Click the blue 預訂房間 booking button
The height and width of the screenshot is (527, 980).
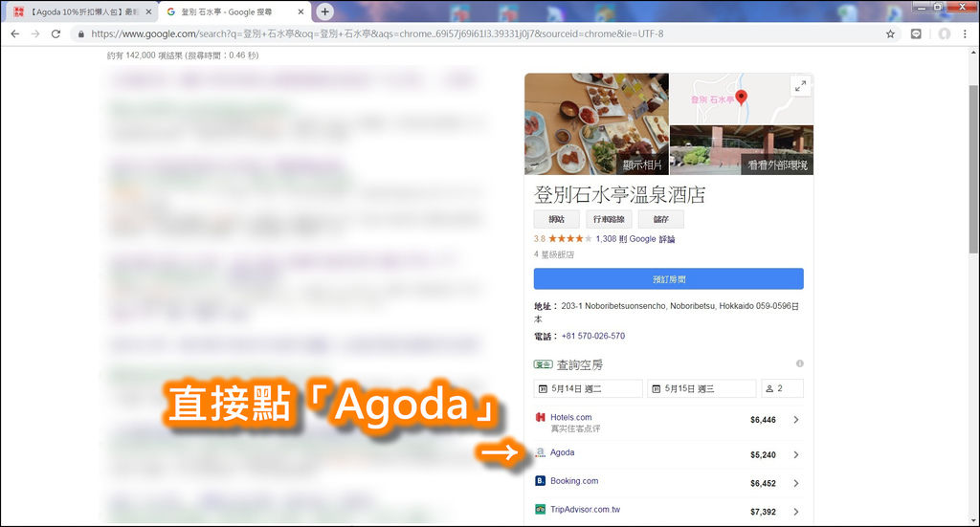click(x=668, y=279)
